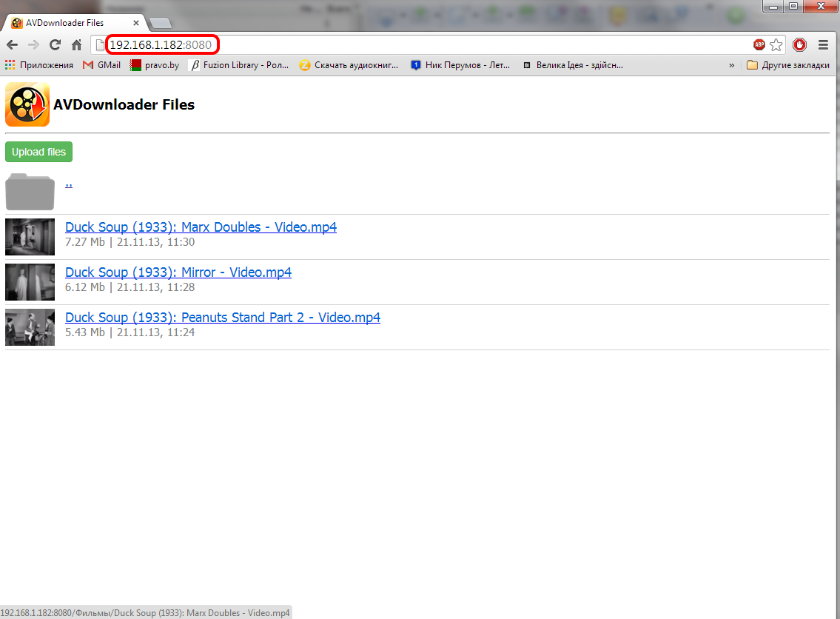840x619 pixels.
Task: Open a new tab with the tab button
Action: point(160,23)
